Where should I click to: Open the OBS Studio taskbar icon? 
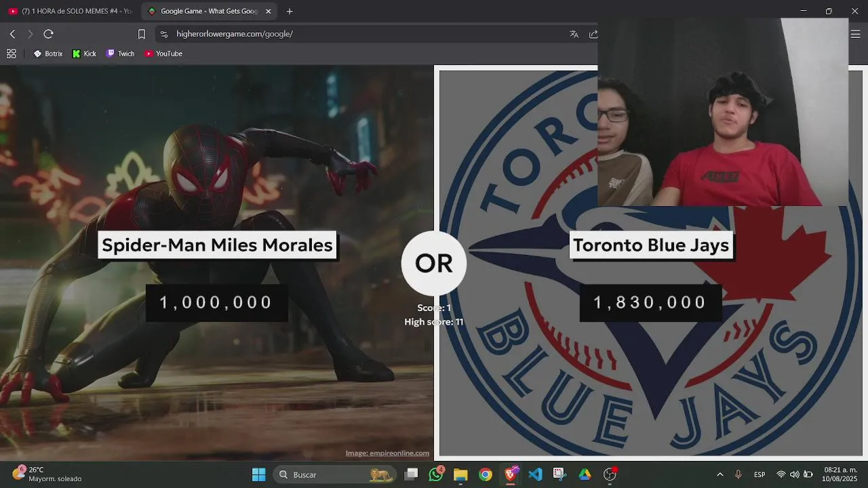pos(610,474)
